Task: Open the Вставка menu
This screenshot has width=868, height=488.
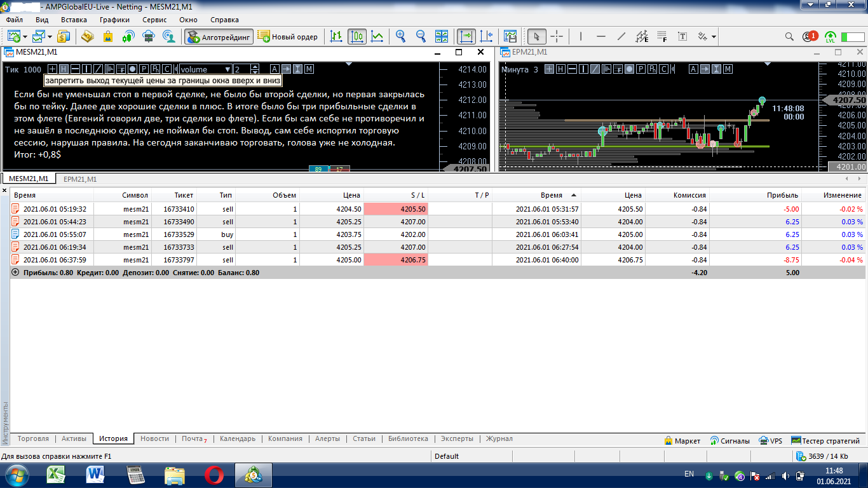Action: pyautogui.click(x=74, y=20)
